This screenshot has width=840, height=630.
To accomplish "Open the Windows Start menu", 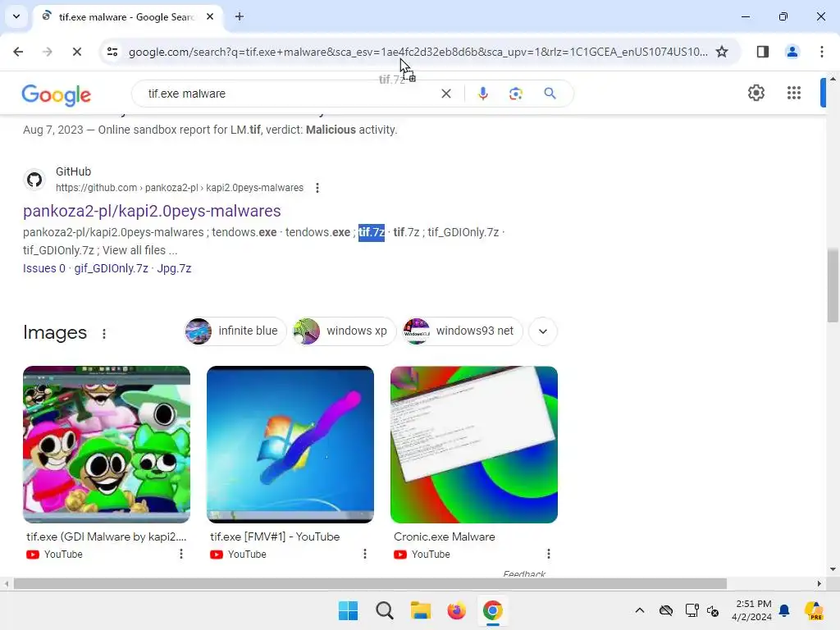I will point(348,610).
